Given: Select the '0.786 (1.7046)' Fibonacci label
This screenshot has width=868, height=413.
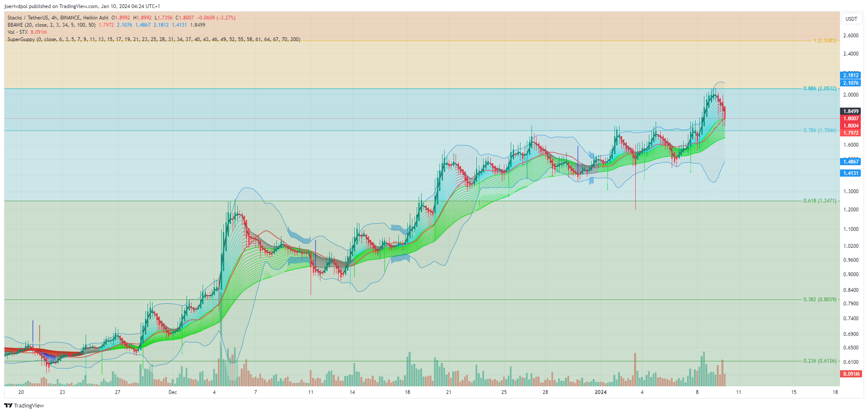Looking at the screenshot, I should click(x=820, y=130).
